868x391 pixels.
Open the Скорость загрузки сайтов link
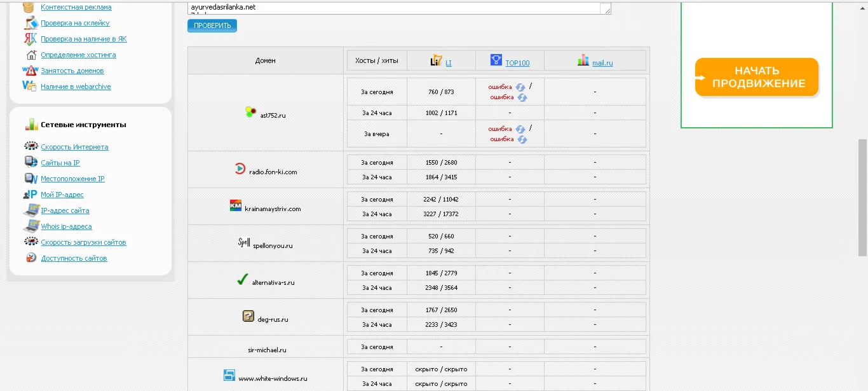click(83, 243)
